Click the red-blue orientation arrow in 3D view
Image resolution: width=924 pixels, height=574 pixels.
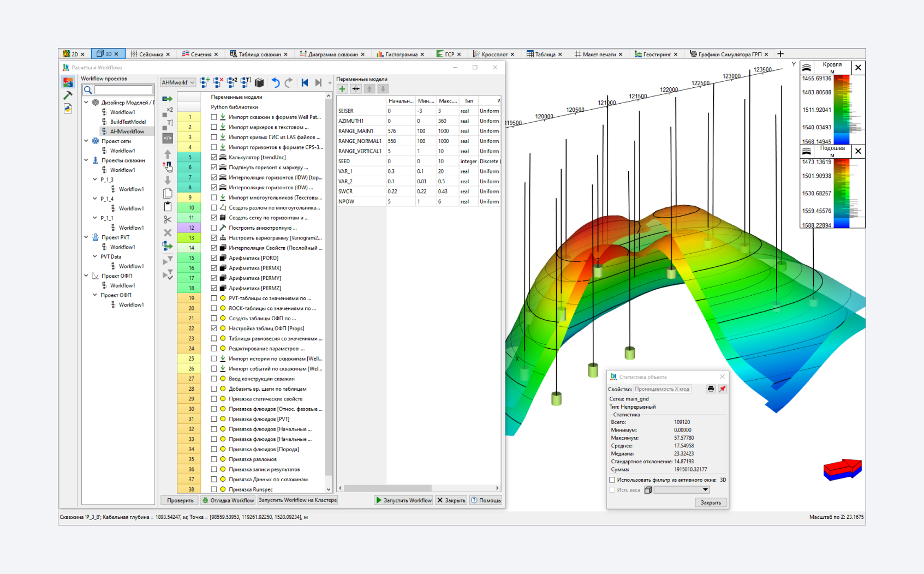click(842, 469)
